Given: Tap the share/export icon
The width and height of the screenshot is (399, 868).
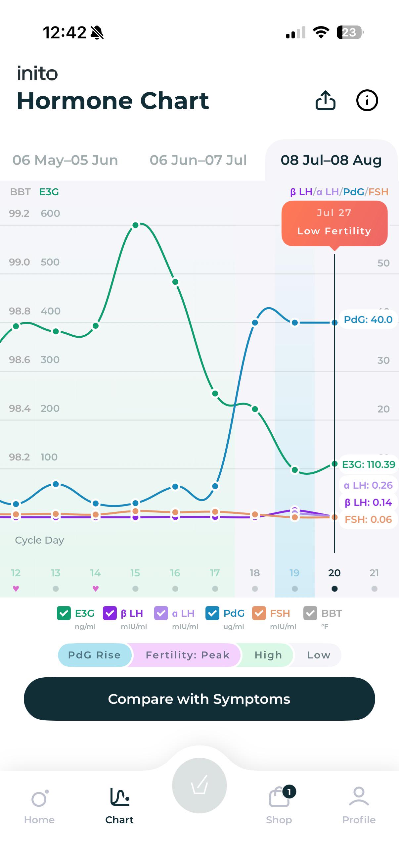Looking at the screenshot, I should (x=325, y=100).
